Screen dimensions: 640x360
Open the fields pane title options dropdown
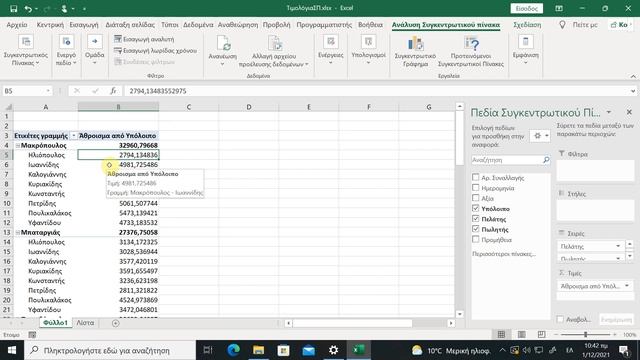pos(609,112)
